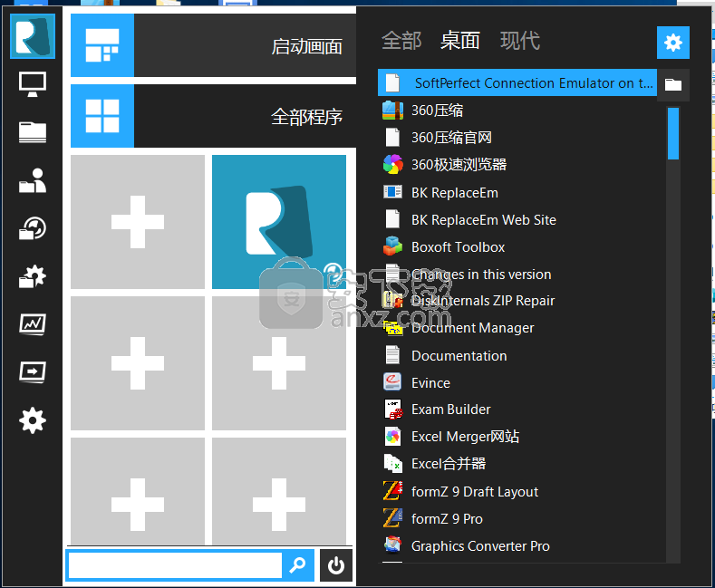
Task: Click the folder icon beside SoftPerfect entry
Action: [673, 84]
